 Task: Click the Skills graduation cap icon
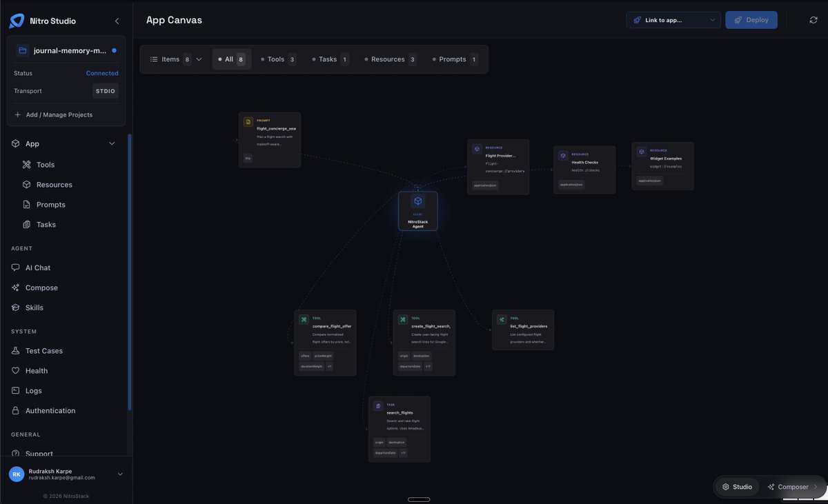click(x=16, y=308)
